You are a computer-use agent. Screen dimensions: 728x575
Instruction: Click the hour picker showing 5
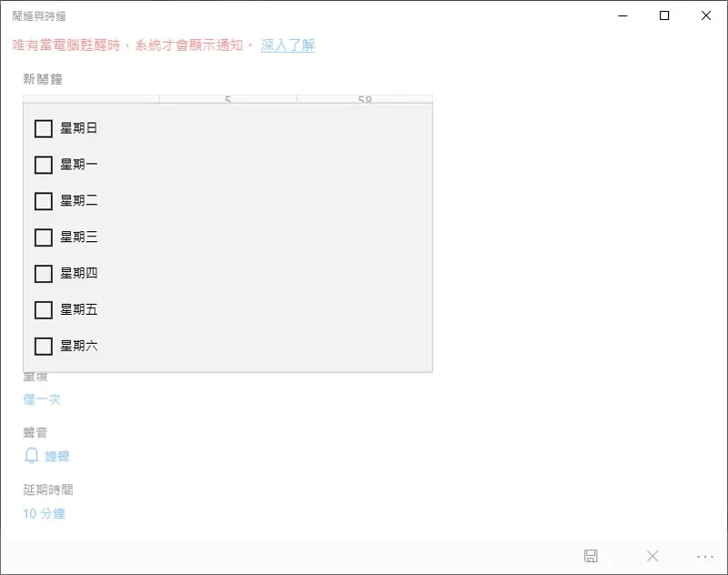click(228, 99)
